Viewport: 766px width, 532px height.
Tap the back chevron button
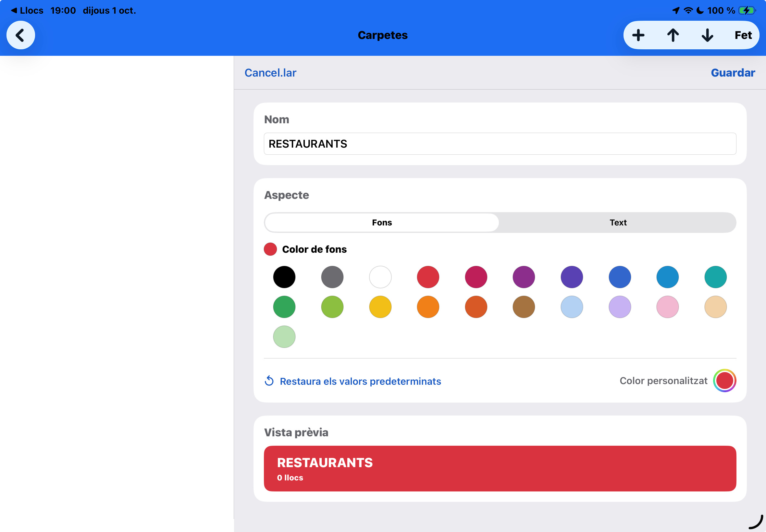pyautogui.click(x=21, y=35)
